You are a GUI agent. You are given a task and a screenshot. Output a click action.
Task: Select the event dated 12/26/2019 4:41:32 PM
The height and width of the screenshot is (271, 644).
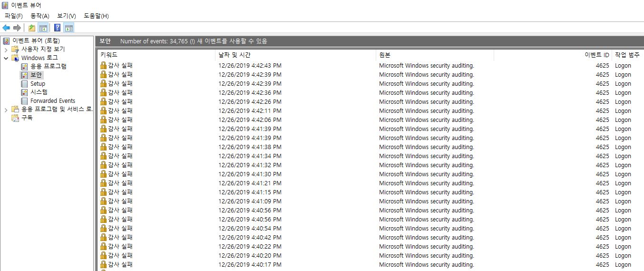point(371,165)
